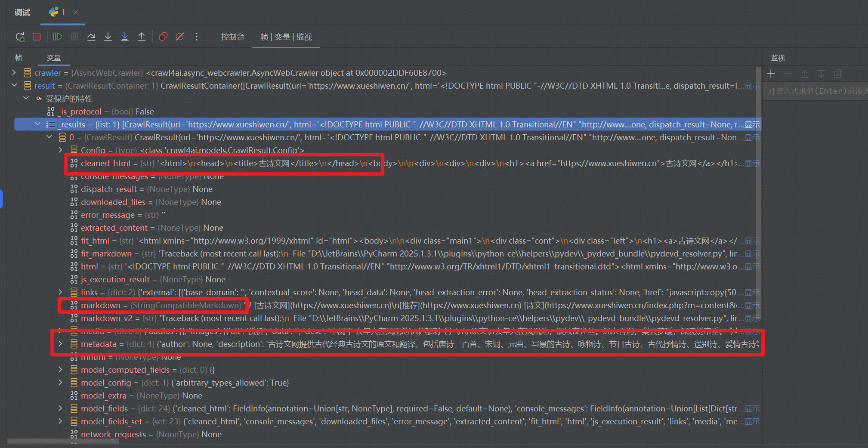Click the 监视 watches panel header

tap(778, 58)
